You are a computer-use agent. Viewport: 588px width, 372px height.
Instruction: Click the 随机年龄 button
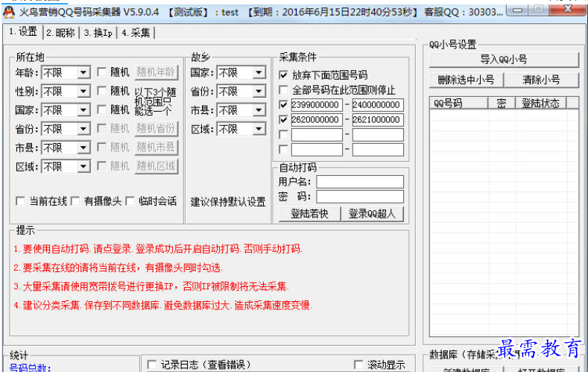156,72
